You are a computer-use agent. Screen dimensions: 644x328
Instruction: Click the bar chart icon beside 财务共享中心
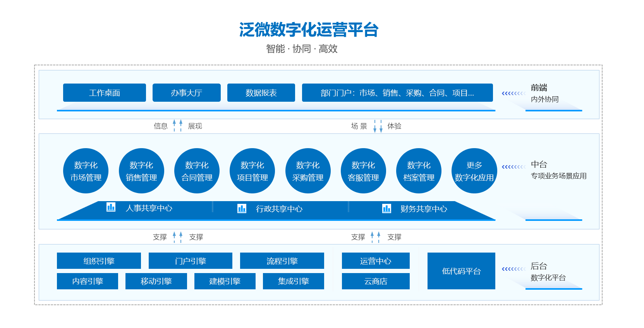[x=386, y=208]
